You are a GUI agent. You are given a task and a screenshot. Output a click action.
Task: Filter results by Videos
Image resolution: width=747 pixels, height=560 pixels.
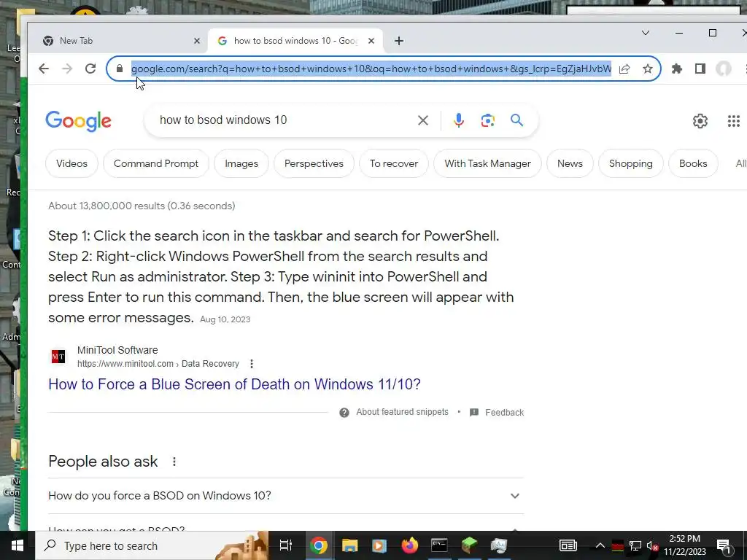pos(72,163)
